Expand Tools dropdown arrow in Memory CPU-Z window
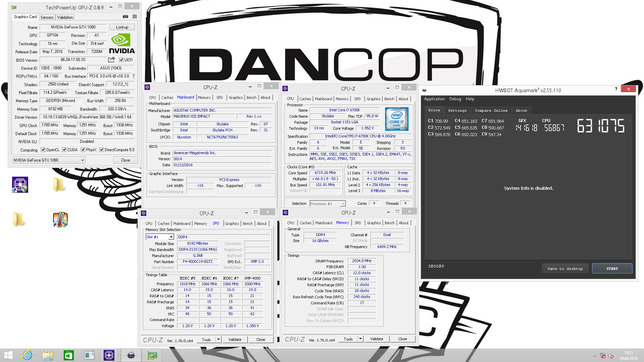This screenshot has width=644, height=362. [360, 339]
